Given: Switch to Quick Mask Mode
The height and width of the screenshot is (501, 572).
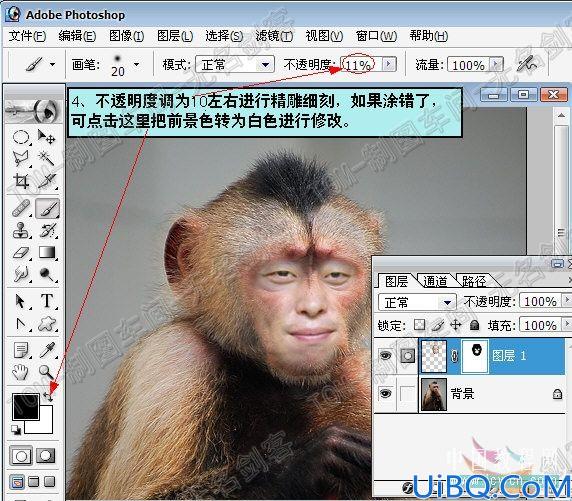Looking at the screenshot, I should [x=45, y=455].
